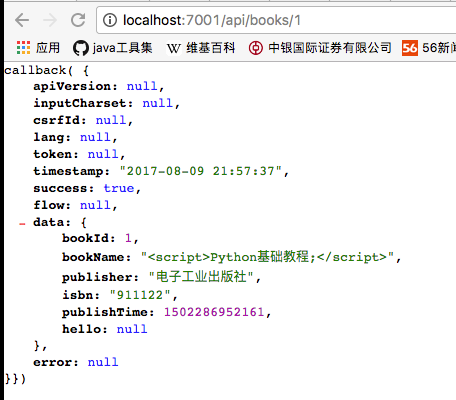Image resolution: width=456 pixels, height=400 pixels.
Task: Click null value of lang
Action: 95,137
